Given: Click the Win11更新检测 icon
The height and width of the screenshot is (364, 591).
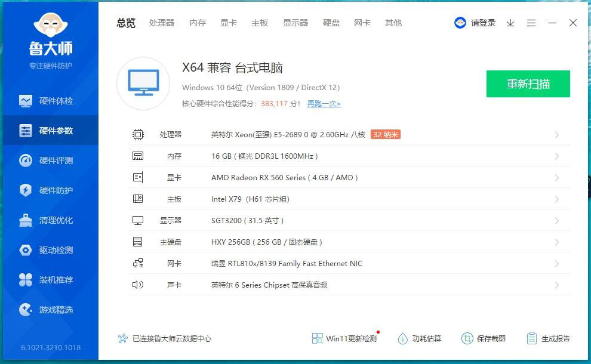Looking at the screenshot, I should (x=318, y=338).
